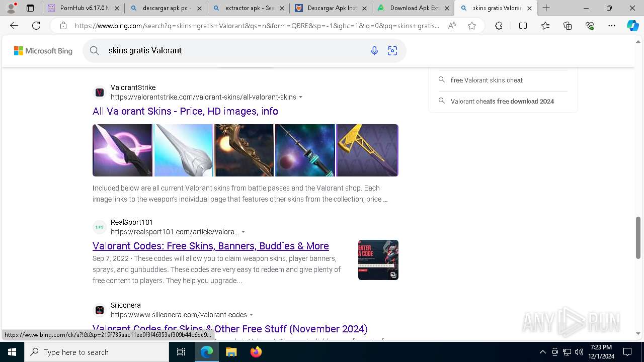Click the scrollbar down arrow
Image resolution: width=644 pixels, height=362 pixels.
pos(638,333)
